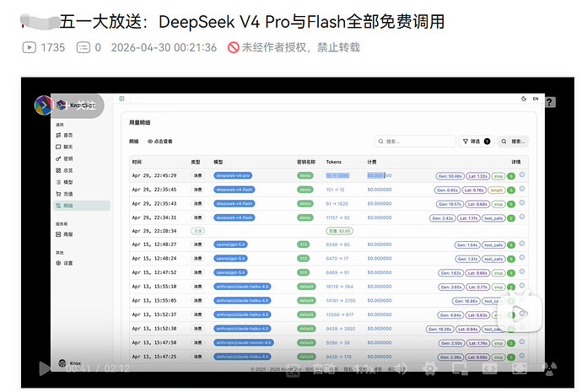Open 设置 in the dashboard sidebar

coord(65,263)
